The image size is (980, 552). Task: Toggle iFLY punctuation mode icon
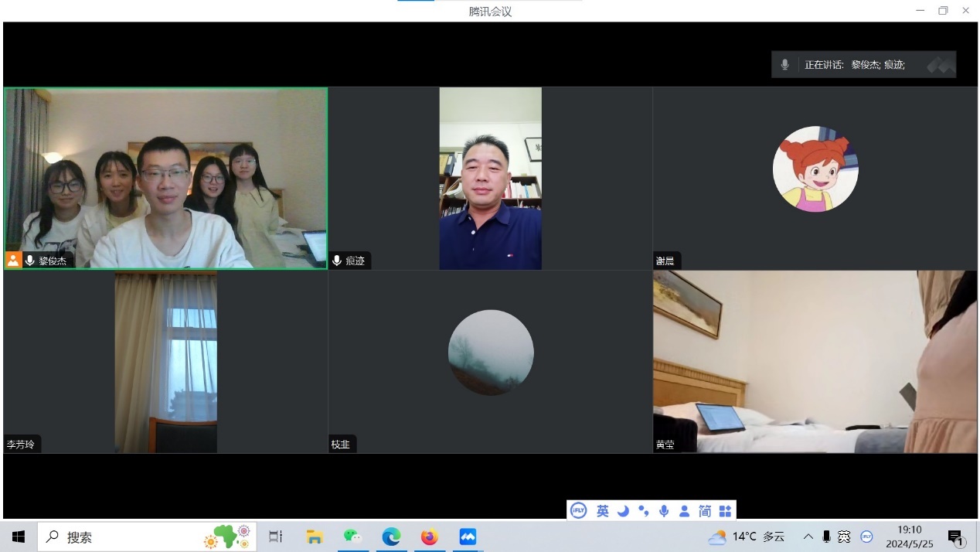(643, 511)
